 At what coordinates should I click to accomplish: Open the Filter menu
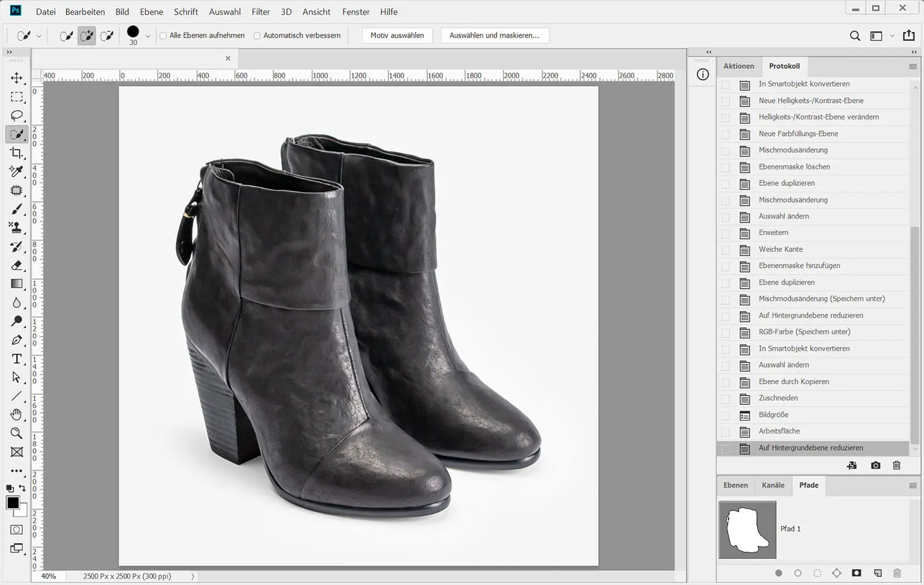coord(261,12)
